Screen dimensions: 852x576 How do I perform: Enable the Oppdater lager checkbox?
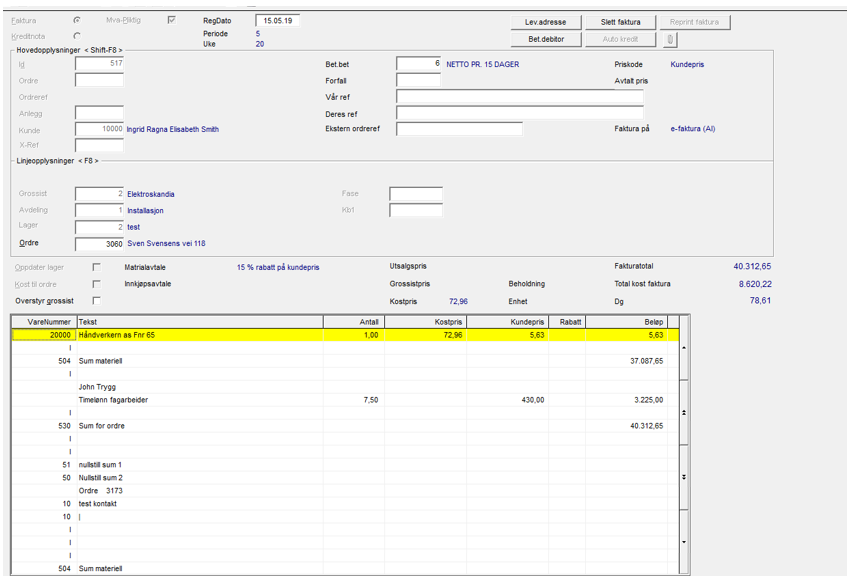pyautogui.click(x=97, y=267)
